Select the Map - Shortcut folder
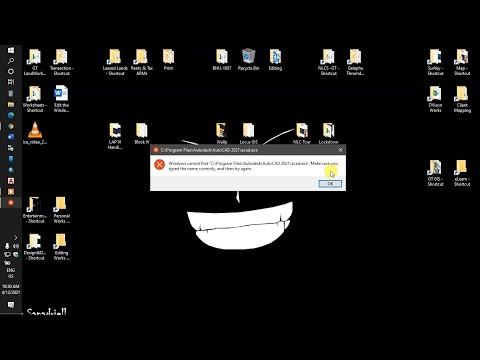 click(x=462, y=62)
